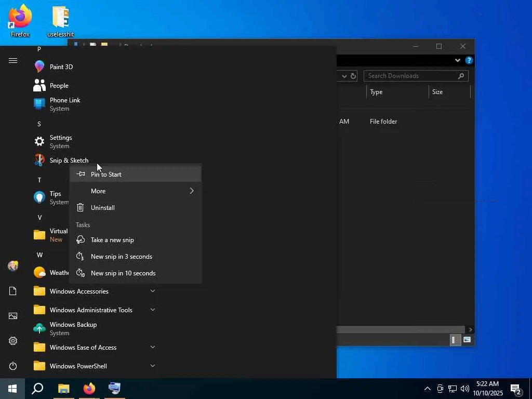
Task: Open the Settings gear app entry
Action: 39,141
